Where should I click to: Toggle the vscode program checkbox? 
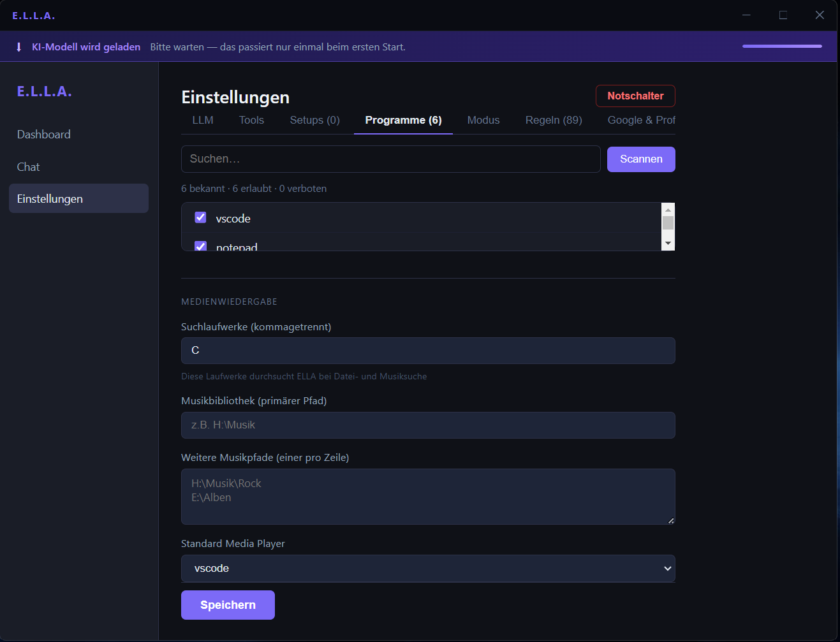200,217
